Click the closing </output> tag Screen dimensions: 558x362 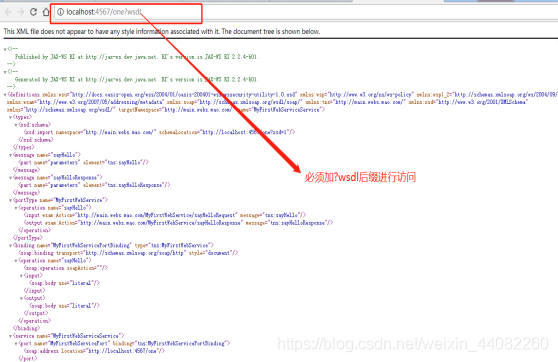36,313
